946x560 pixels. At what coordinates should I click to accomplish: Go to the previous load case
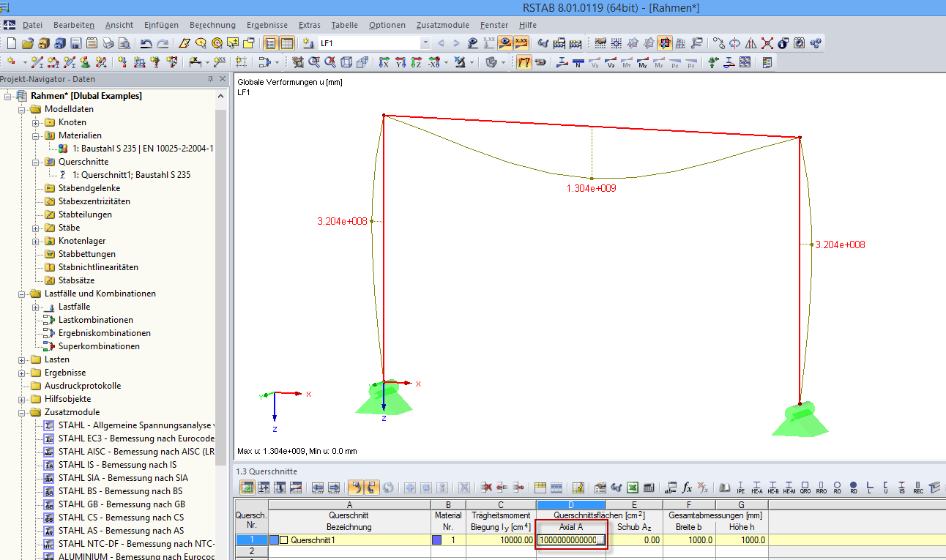[441, 43]
